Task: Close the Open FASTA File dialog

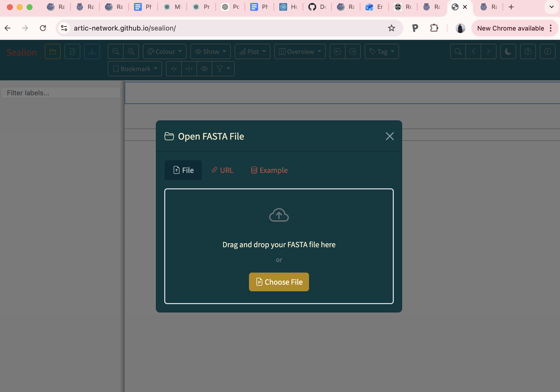Action: tap(390, 136)
